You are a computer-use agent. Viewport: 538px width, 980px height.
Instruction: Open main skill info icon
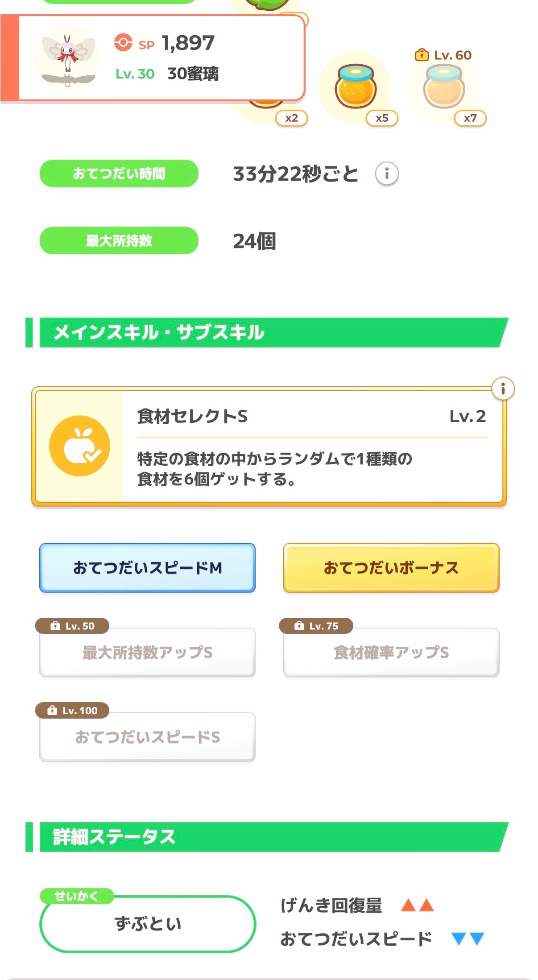click(x=503, y=389)
